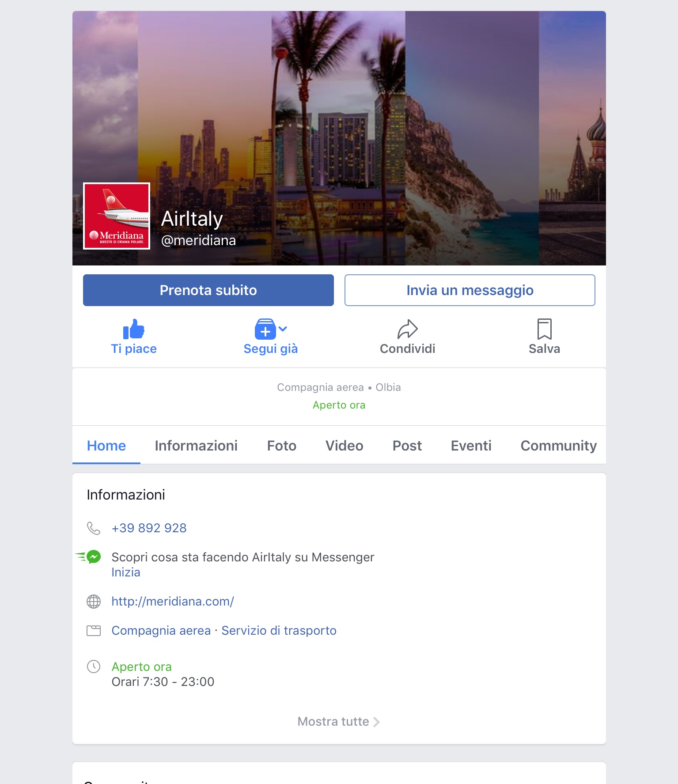The height and width of the screenshot is (784, 678).
Task: Click the Prenota subito button
Action: (x=208, y=290)
